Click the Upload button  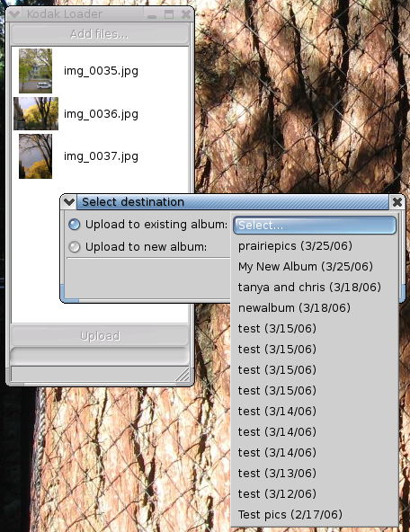coord(100,336)
